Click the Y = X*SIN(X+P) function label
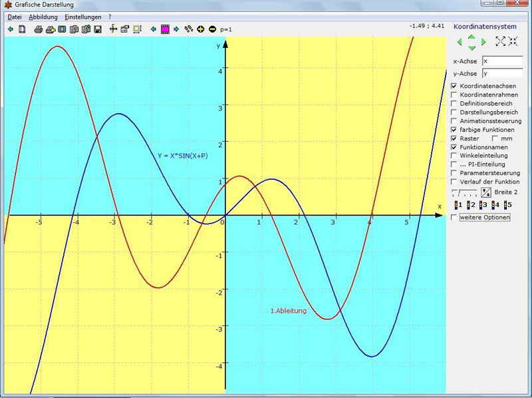The width and height of the screenshot is (532, 398). [x=183, y=156]
